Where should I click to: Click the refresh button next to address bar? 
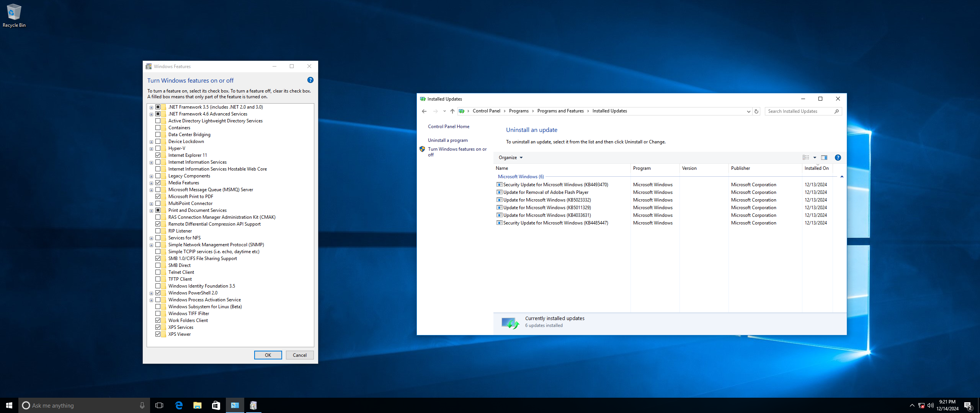(756, 111)
